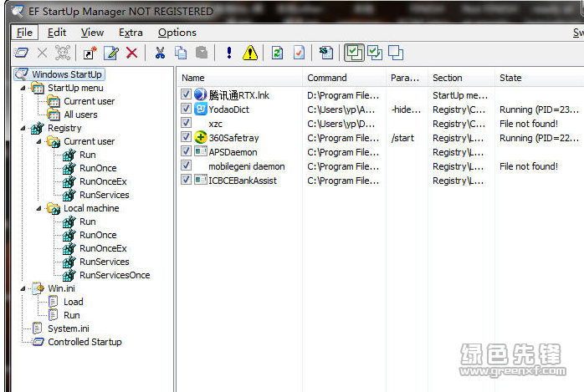The width and height of the screenshot is (584, 392).
Task: Click the ICBCEBankAssist program icon
Action: (x=201, y=180)
